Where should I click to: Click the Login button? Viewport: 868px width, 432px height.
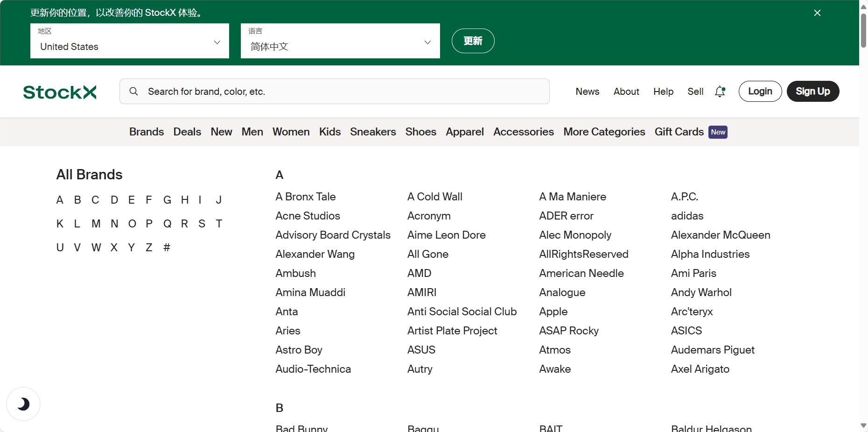[760, 92]
